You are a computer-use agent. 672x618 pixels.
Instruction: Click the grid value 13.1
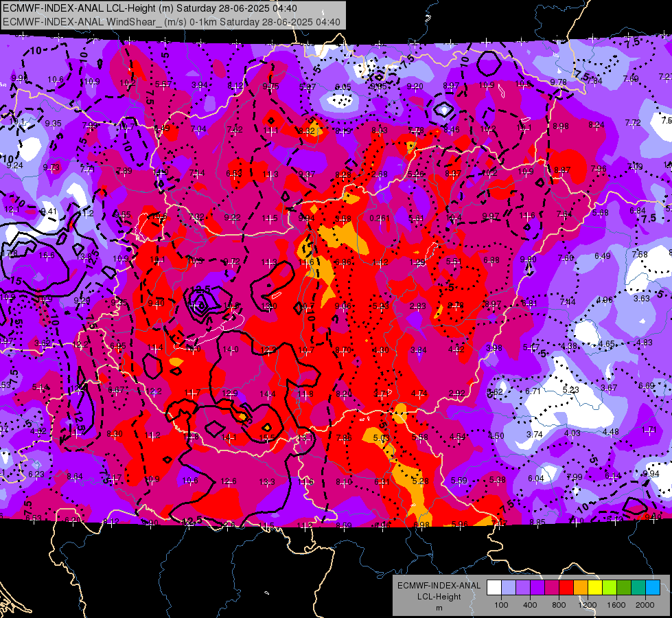tap(305, 438)
